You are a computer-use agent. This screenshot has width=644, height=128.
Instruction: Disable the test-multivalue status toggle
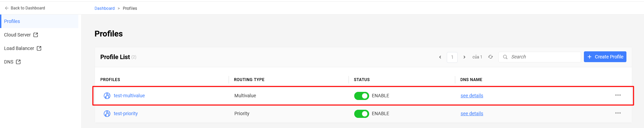tap(362, 96)
